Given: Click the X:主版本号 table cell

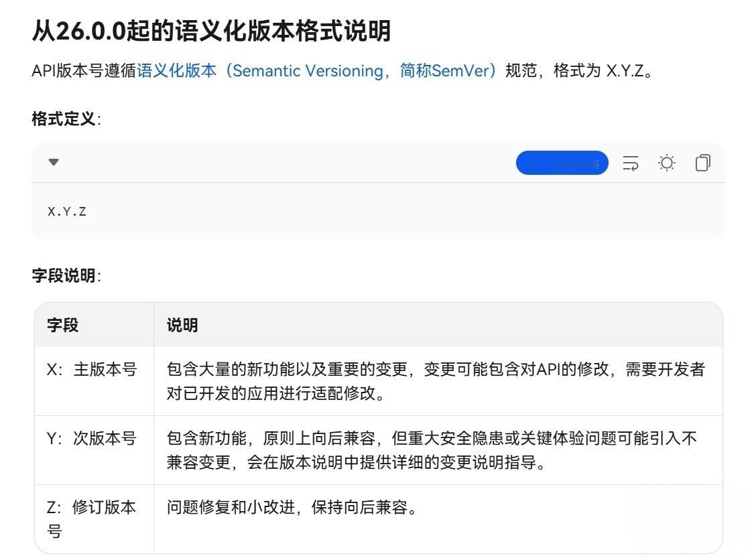Looking at the screenshot, I should point(92,369).
